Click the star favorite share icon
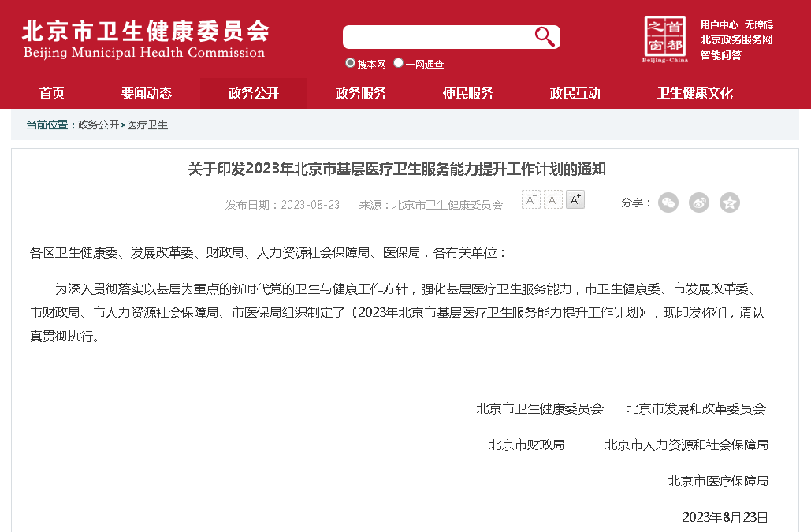 pyautogui.click(x=730, y=203)
